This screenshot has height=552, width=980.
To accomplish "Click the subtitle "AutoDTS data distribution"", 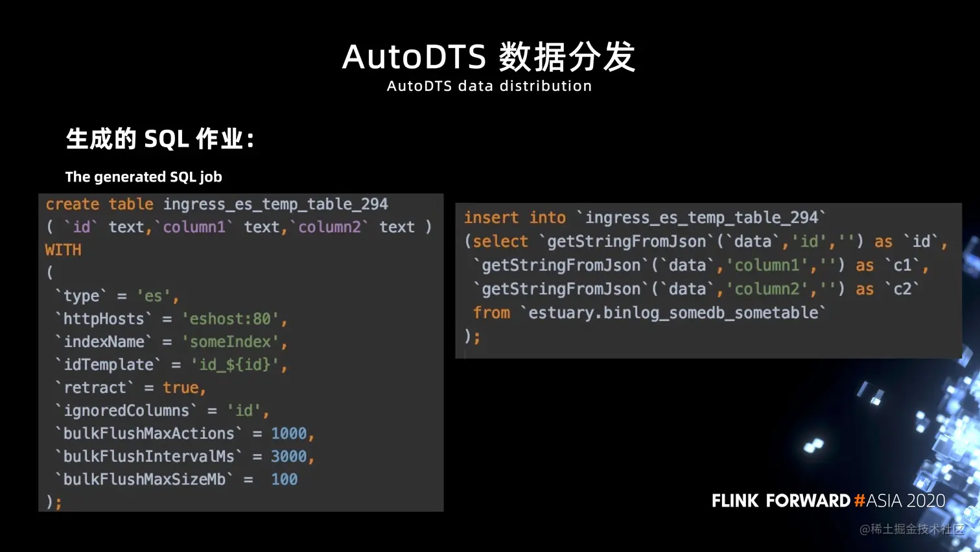I will [x=489, y=86].
